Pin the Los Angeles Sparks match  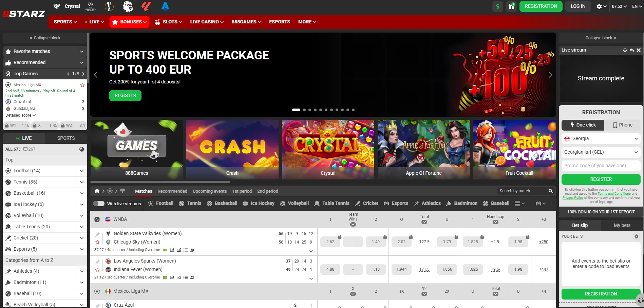[x=97, y=262]
